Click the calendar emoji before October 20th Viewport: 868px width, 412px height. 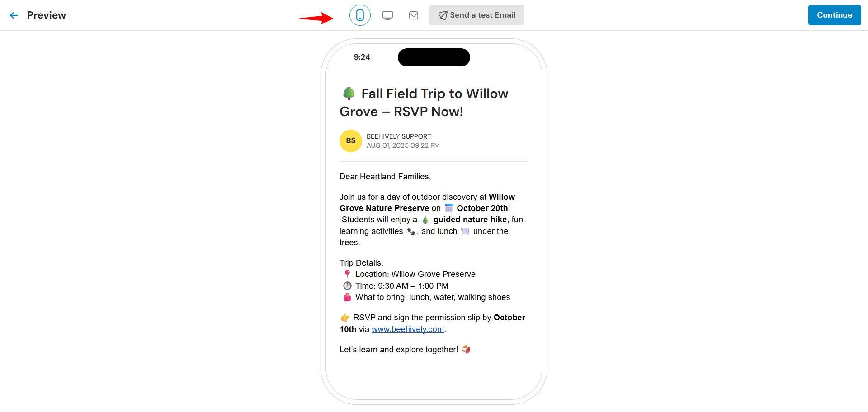click(x=448, y=208)
